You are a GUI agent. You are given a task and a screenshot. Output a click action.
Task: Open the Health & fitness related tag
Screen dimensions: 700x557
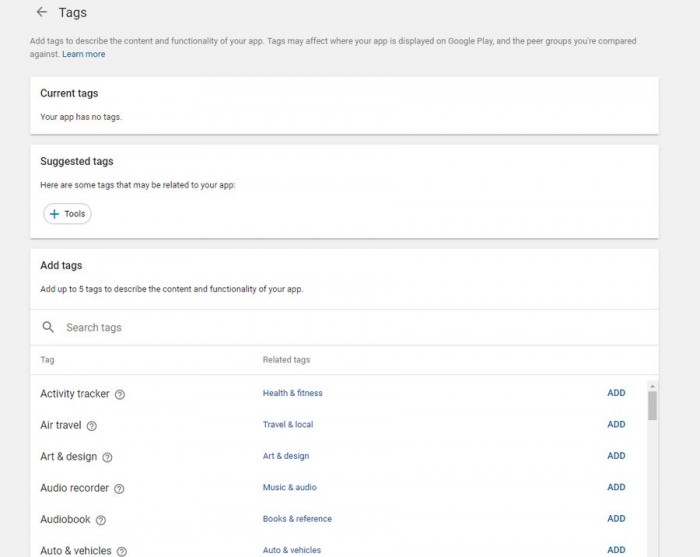[292, 393]
